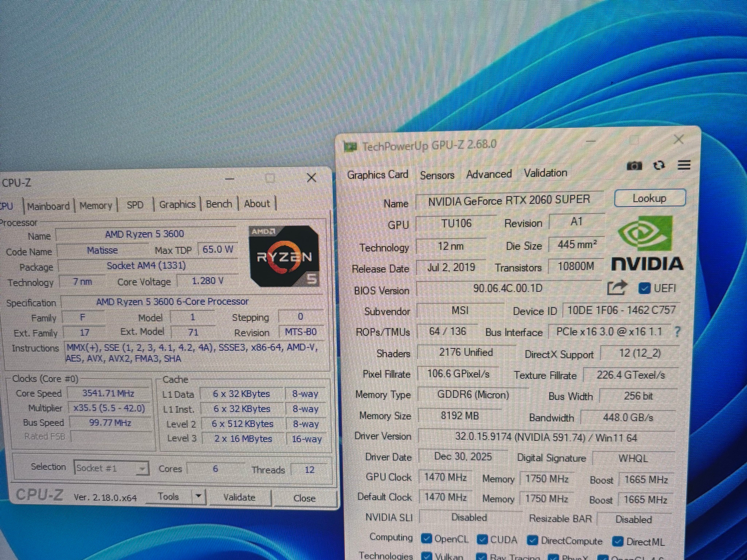Click the Bandwidth value 448.0 GB/s

click(x=628, y=417)
